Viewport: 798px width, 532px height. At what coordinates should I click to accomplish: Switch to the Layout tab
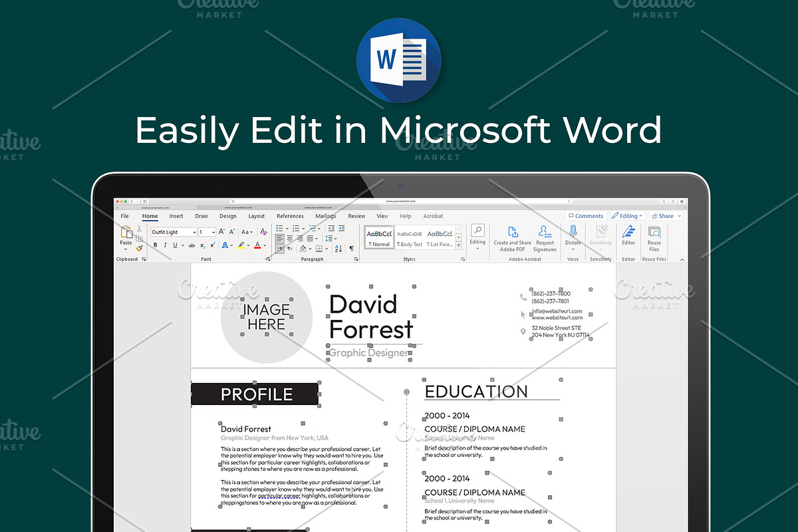[257, 216]
